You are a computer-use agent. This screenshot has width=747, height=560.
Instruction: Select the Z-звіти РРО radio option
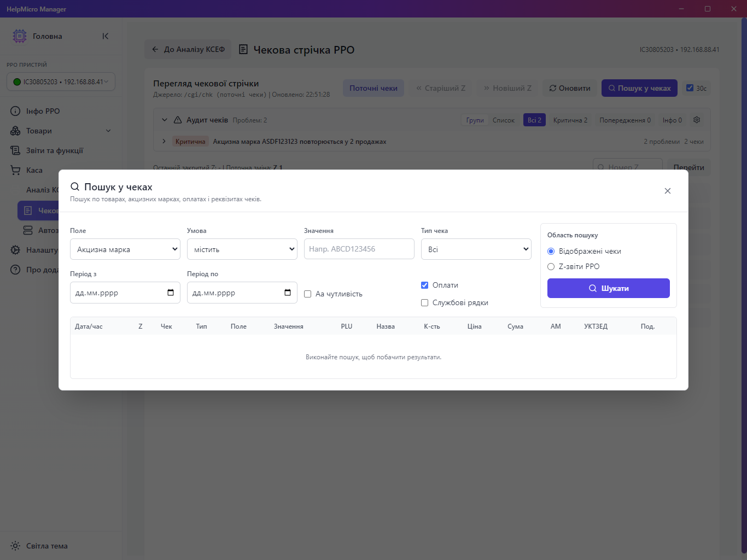pyautogui.click(x=551, y=267)
